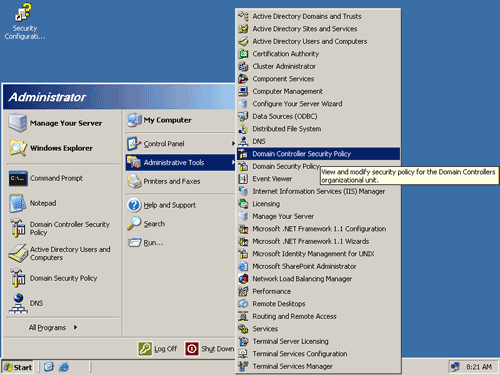
Task: Click the Services gears icon
Action: coord(243,329)
